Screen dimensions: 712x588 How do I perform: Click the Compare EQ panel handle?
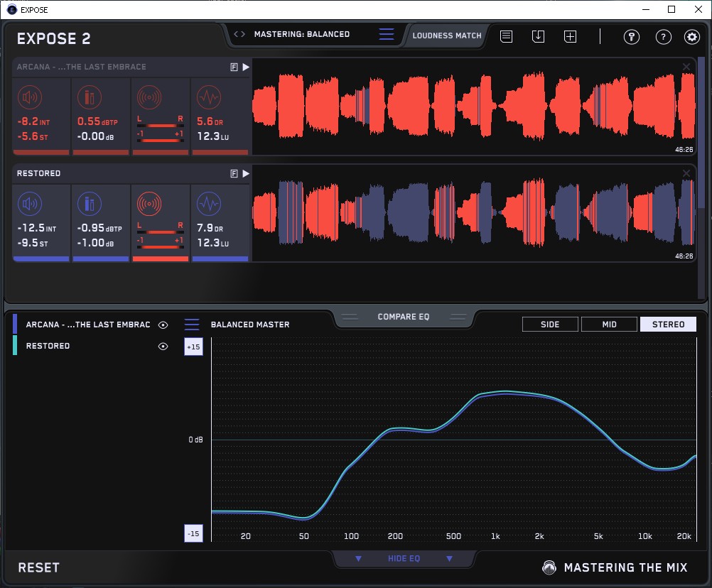[x=403, y=317]
